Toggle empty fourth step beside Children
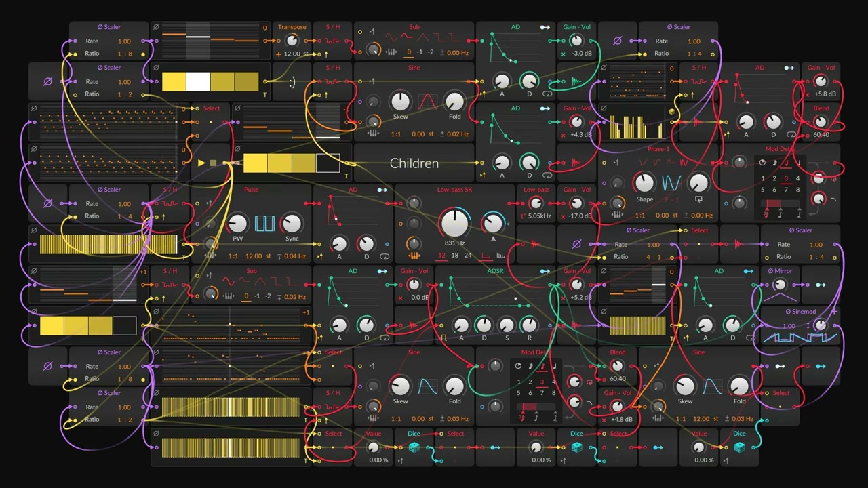Image resolution: width=868 pixels, height=488 pixels. (328, 163)
